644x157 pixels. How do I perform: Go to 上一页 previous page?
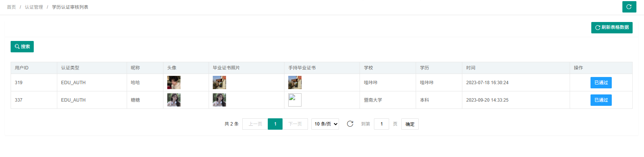[x=255, y=124]
